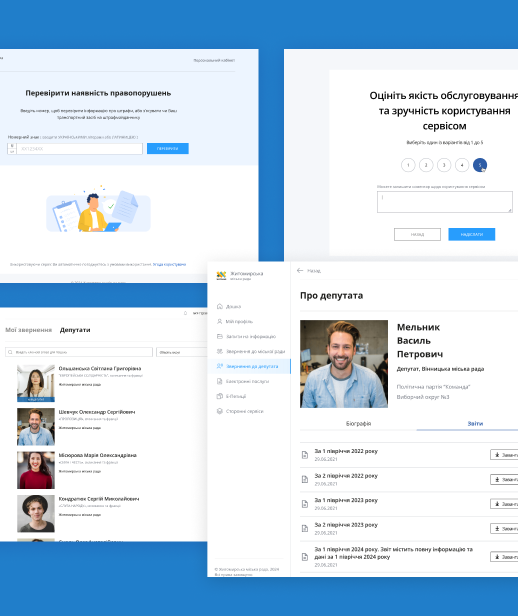This screenshot has width=518, height=616.
Task: Select rating option 1
Action: point(408,165)
